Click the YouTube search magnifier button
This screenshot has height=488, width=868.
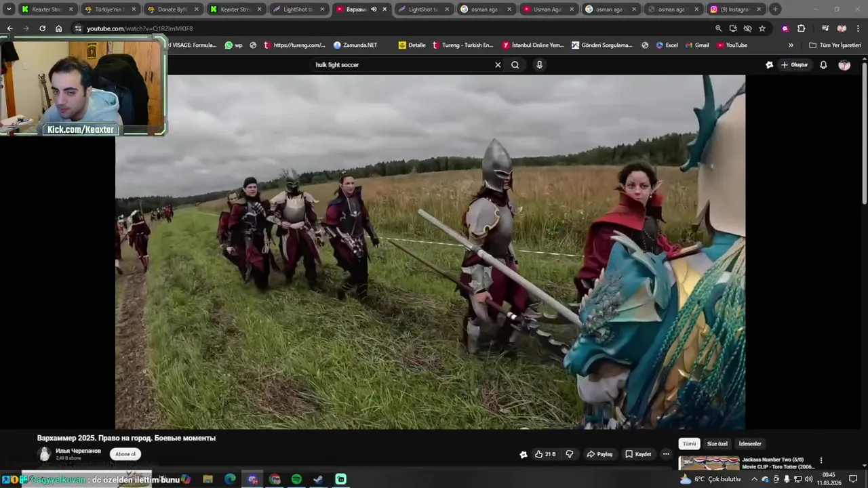tap(515, 65)
